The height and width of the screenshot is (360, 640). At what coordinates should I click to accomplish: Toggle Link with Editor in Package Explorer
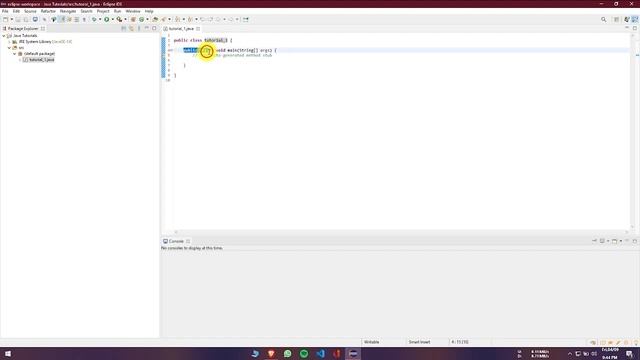[x=131, y=29]
